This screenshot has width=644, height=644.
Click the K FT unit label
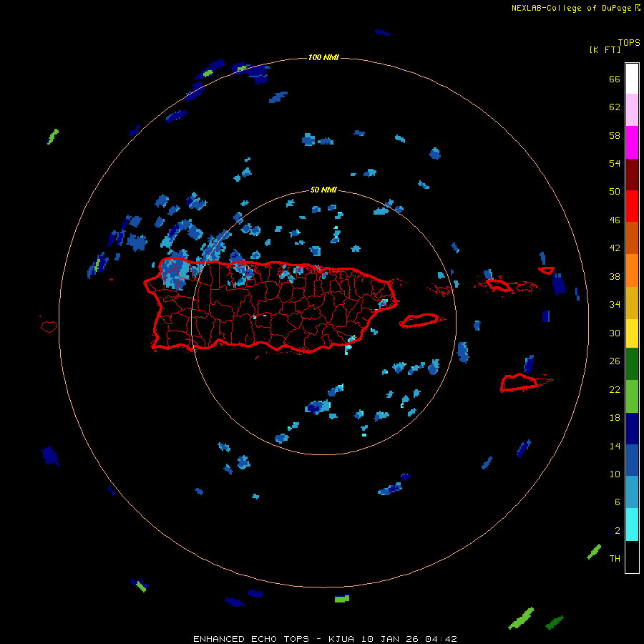click(x=605, y=49)
